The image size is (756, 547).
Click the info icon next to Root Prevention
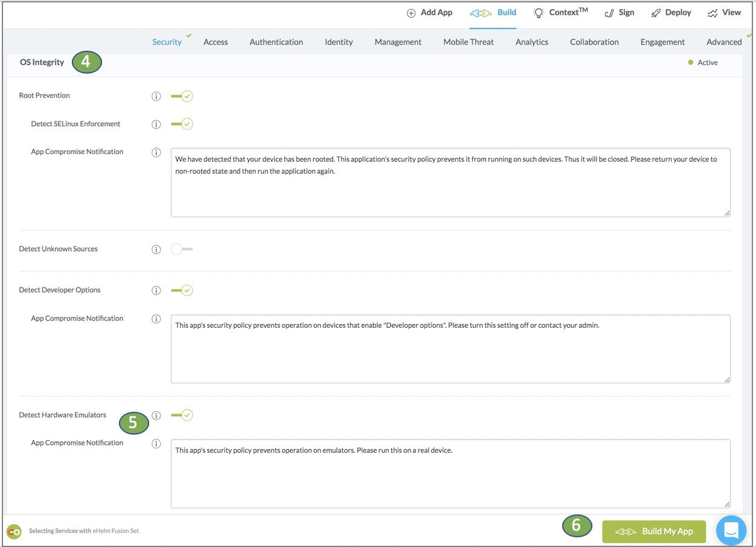(x=156, y=96)
